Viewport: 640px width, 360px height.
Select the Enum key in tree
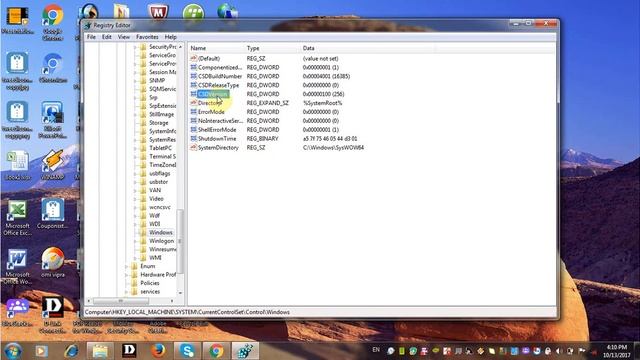tap(147, 266)
